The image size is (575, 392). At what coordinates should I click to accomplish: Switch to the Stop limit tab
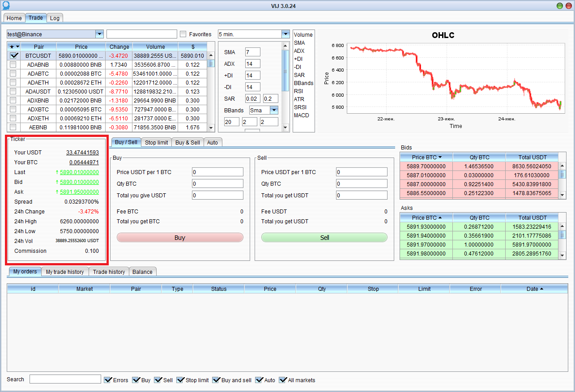pos(156,142)
